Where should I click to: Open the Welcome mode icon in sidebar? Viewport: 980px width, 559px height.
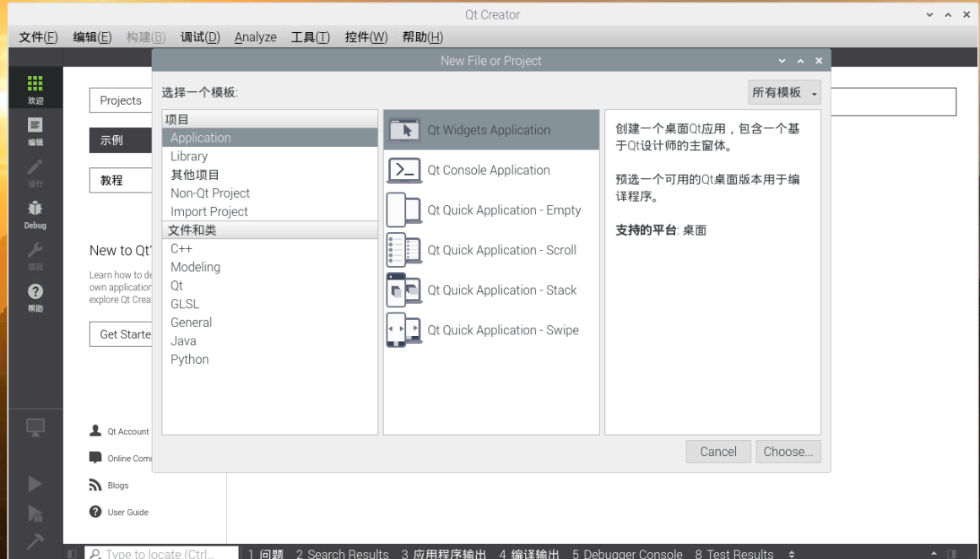click(x=35, y=89)
